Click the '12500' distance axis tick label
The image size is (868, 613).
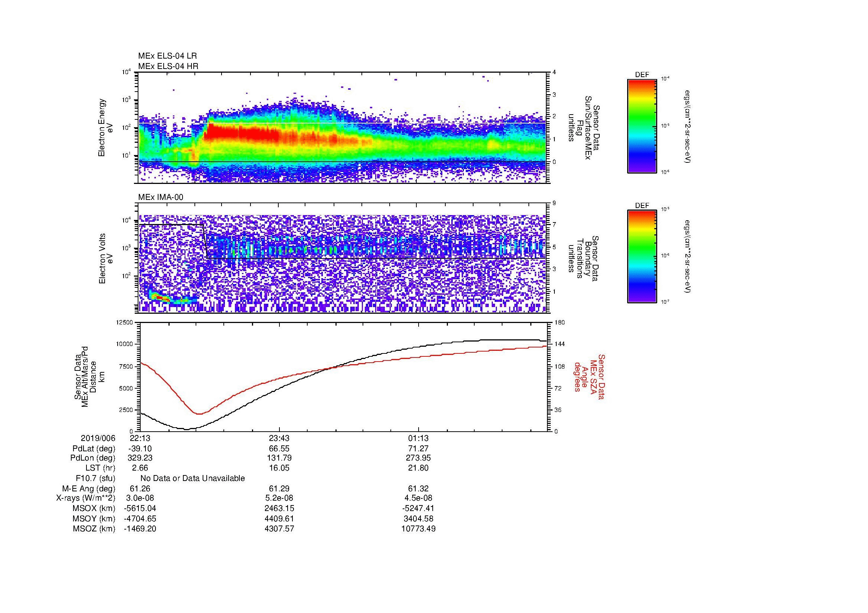(124, 323)
